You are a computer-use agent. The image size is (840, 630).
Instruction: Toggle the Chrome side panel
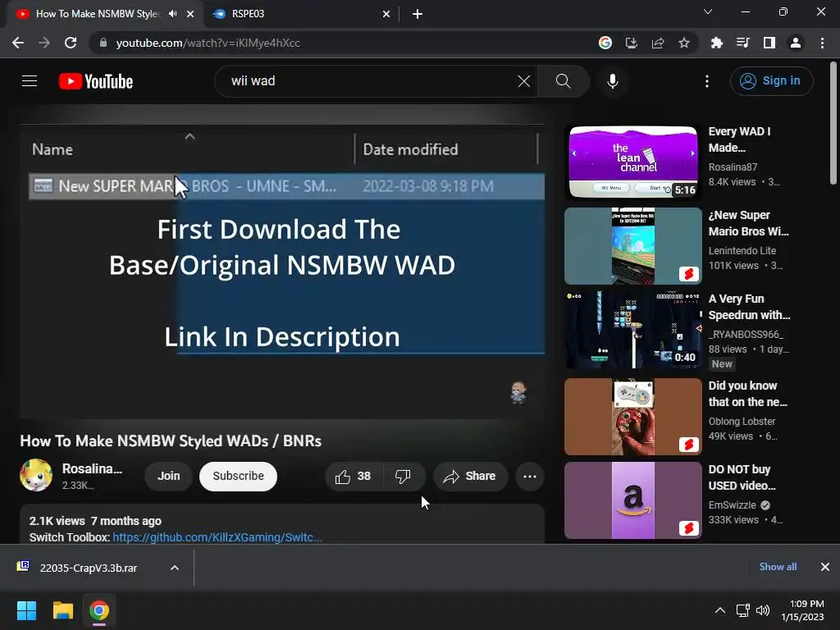pyautogui.click(x=769, y=43)
